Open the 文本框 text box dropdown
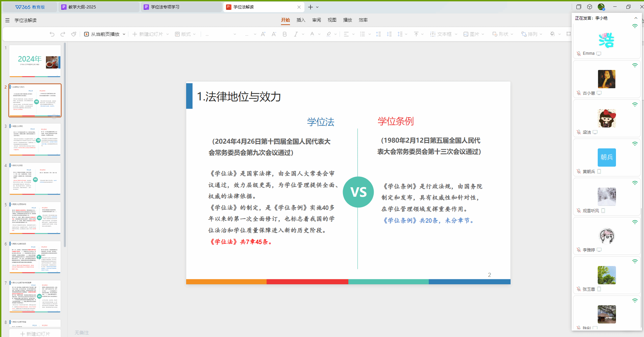This screenshot has height=337, width=644. 456,34
